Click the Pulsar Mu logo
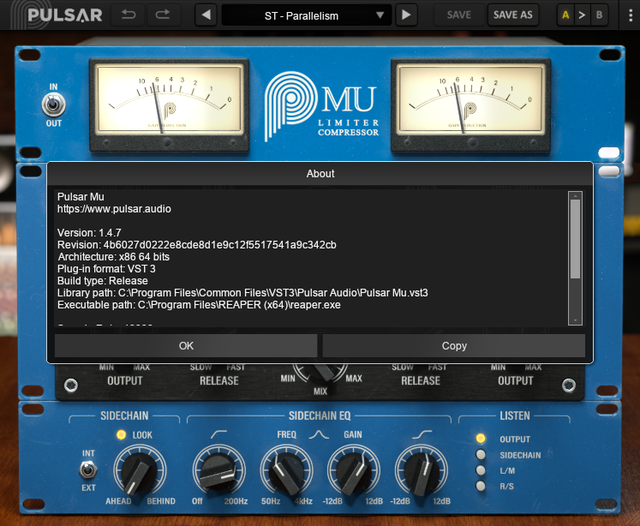Viewport: 640px width, 526px height. click(322, 107)
